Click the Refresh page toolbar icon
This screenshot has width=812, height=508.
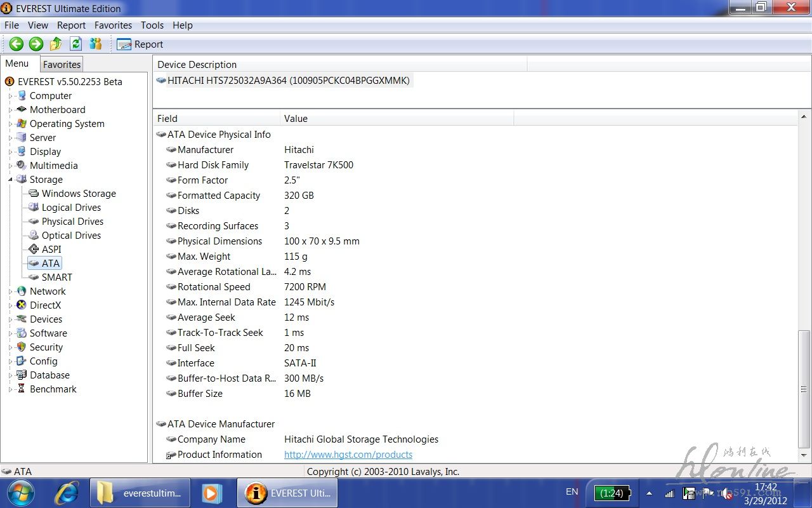pyautogui.click(x=76, y=44)
